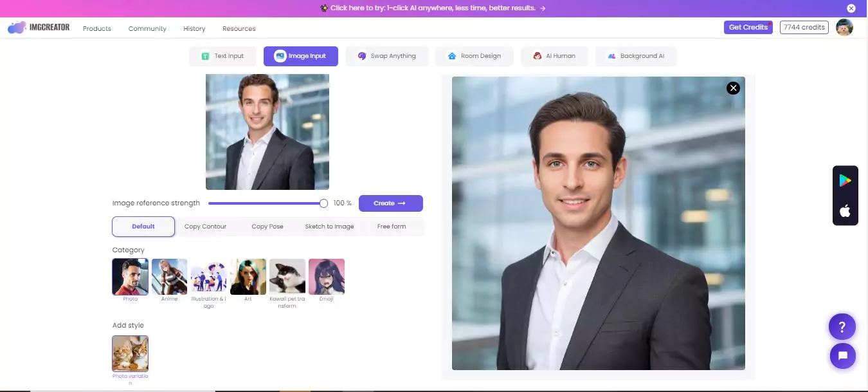868x392 pixels.
Task: Open the Community menu
Action: [147, 28]
